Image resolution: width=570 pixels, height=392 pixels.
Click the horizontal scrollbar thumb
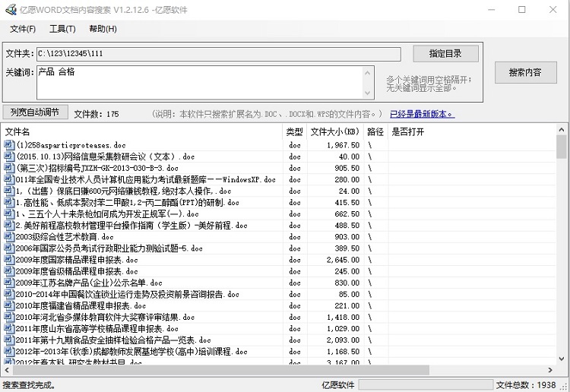[x=221, y=370]
